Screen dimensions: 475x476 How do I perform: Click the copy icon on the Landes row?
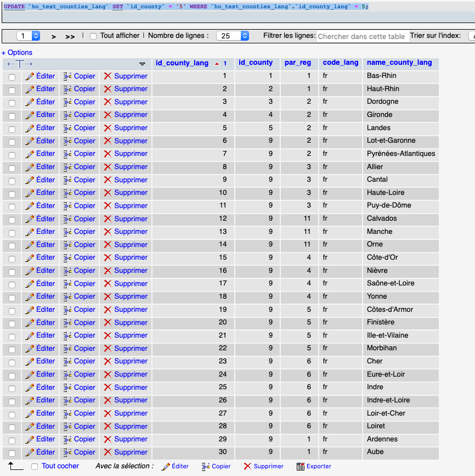pyautogui.click(x=67, y=128)
